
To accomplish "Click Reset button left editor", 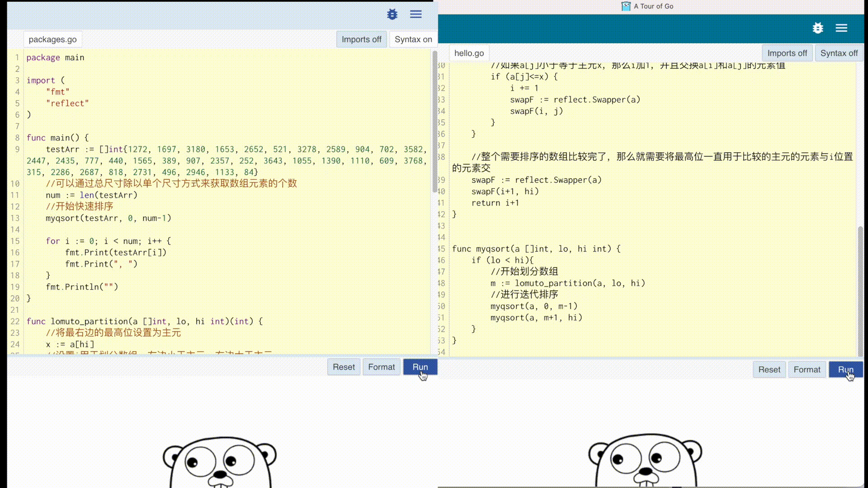I will [344, 367].
